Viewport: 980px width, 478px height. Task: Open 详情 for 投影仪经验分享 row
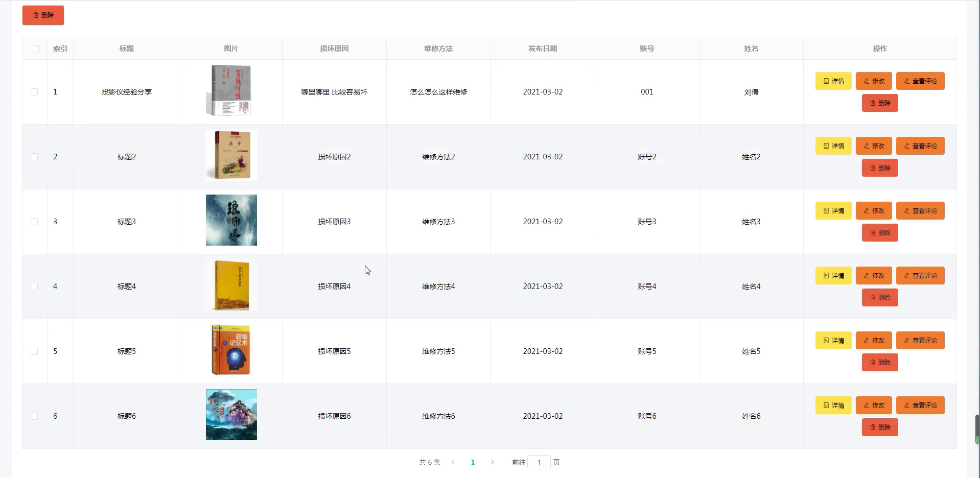(x=833, y=81)
